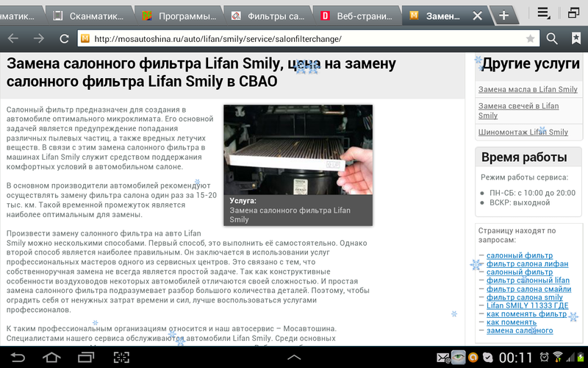Viewport: 588px width, 368px height.
Task: Focus the URL address field
Action: coord(308,38)
